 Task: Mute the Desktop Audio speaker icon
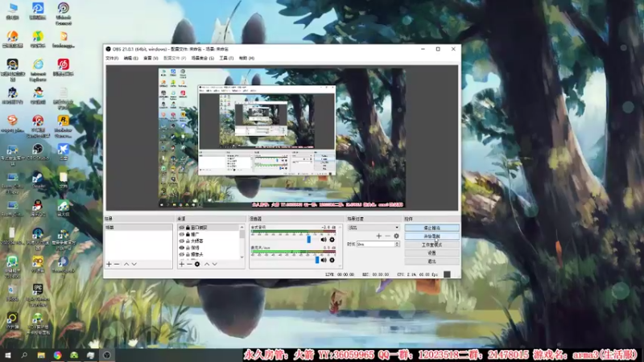(x=324, y=239)
